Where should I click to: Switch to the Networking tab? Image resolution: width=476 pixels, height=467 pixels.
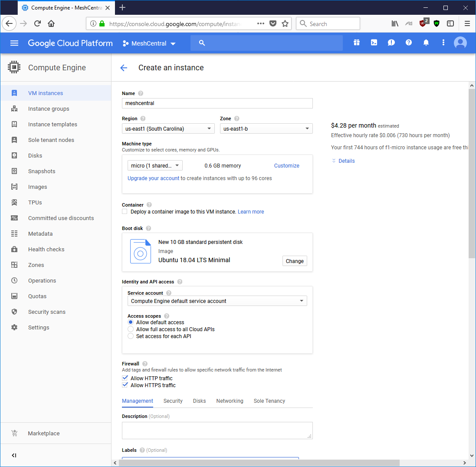(230, 401)
